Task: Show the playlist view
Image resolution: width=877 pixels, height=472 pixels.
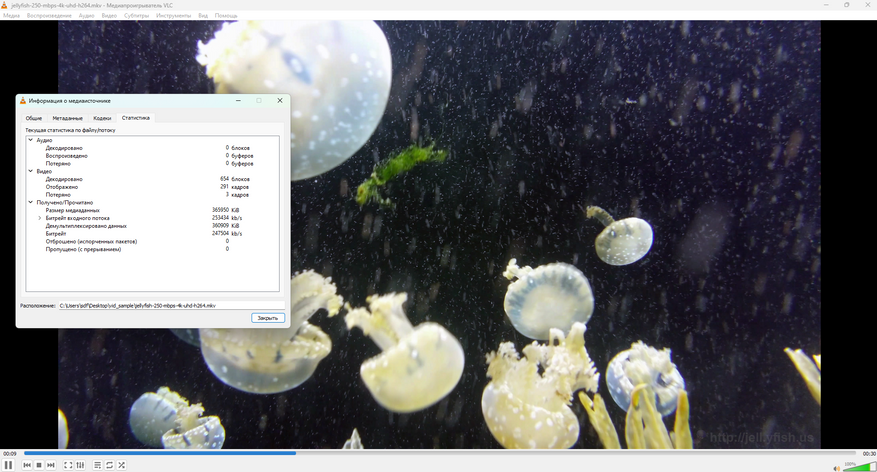Action: (x=97, y=465)
